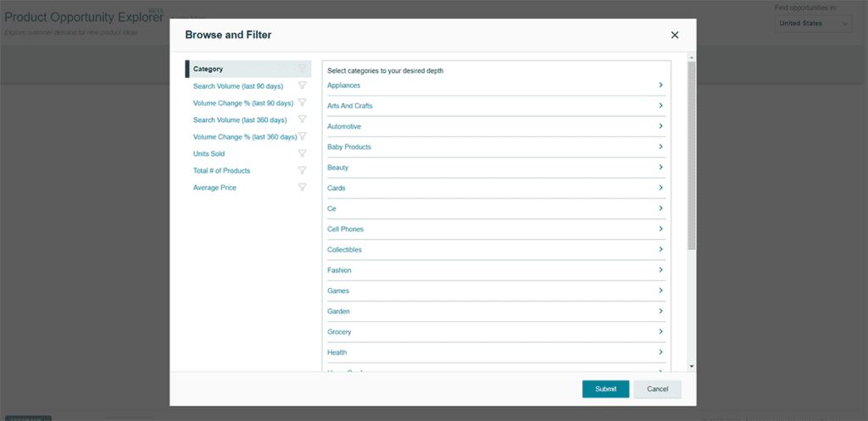This screenshot has width=868, height=421.
Task: Select the Units Sold filter tab
Action: pyautogui.click(x=209, y=153)
